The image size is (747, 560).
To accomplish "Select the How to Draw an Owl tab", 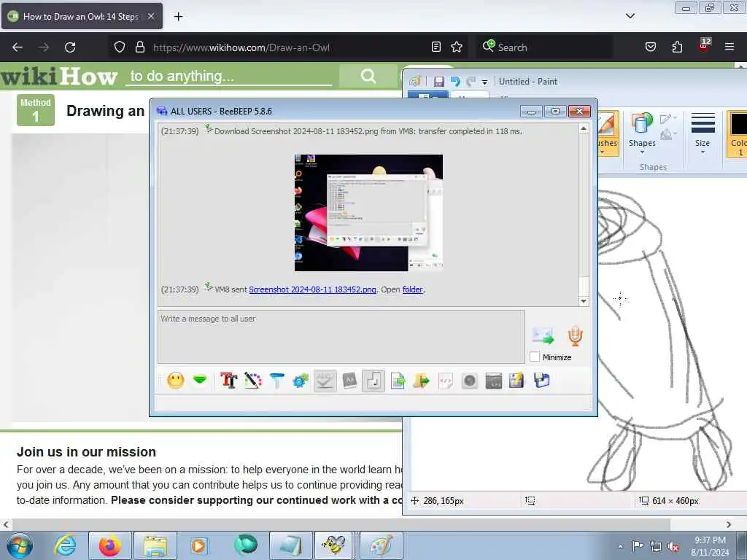I will point(82,16).
